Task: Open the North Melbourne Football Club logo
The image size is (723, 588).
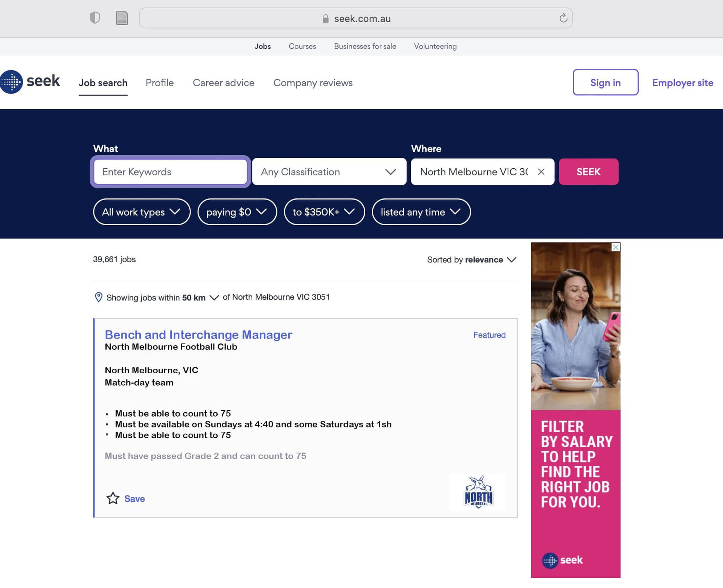Action: pyautogui.click(x=478, y=492)
